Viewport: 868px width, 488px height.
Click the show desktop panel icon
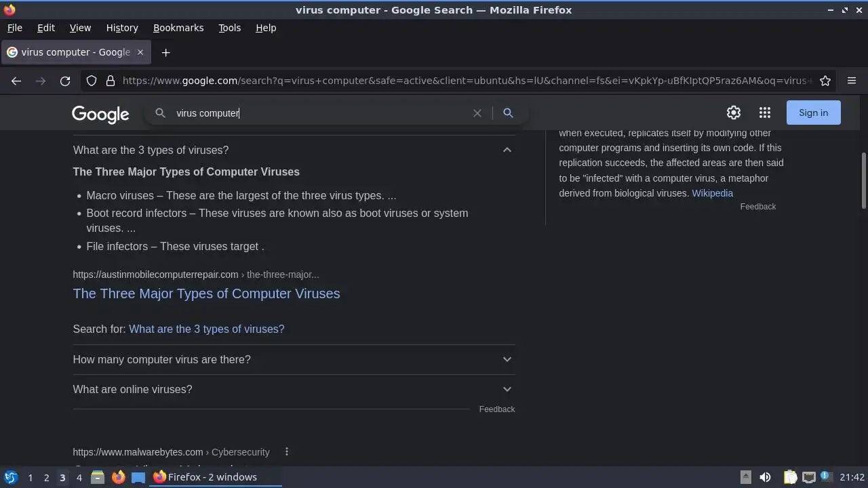click(138, 477)
